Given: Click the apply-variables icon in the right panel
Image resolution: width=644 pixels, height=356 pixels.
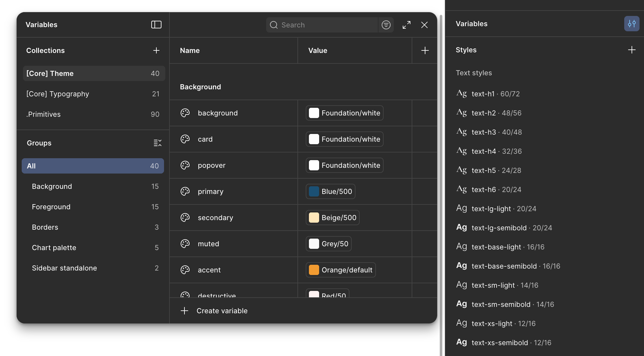Looking at the screenshot, I should pos(632,23).
